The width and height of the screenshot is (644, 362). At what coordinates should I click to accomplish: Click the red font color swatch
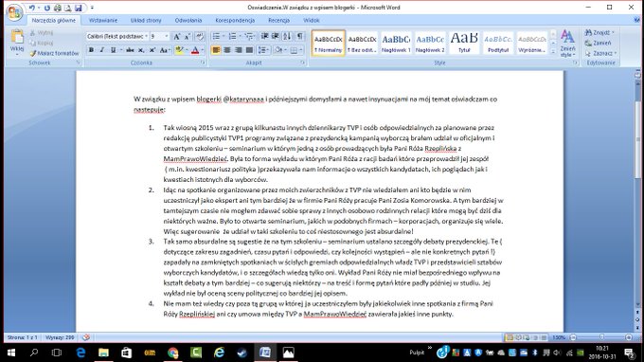point(195,50)
